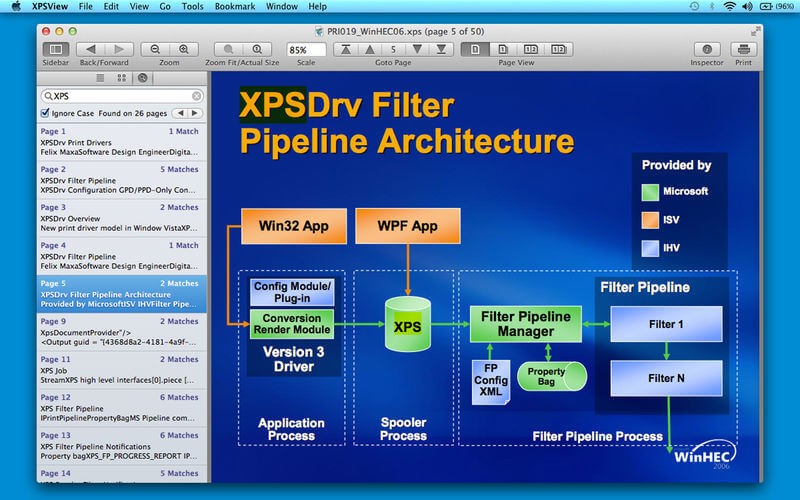Print the document using the Print icon

click(x=743, y=49)
